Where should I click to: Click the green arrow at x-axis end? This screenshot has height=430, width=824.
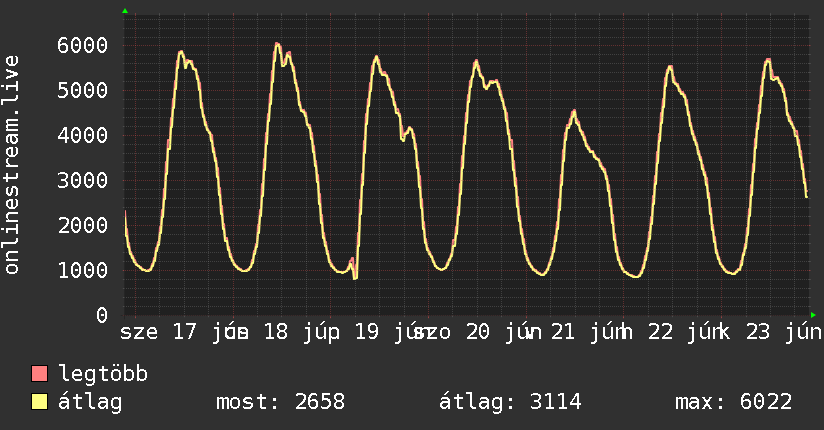813,315
